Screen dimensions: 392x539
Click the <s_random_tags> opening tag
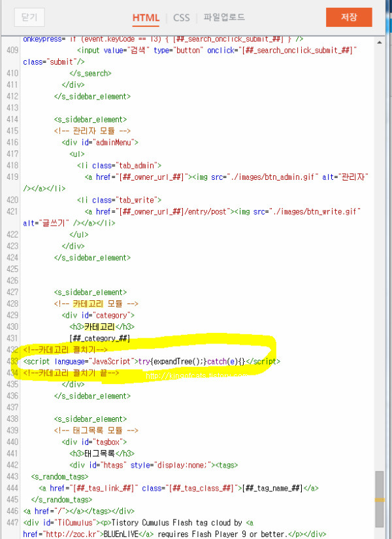point(59,477)
